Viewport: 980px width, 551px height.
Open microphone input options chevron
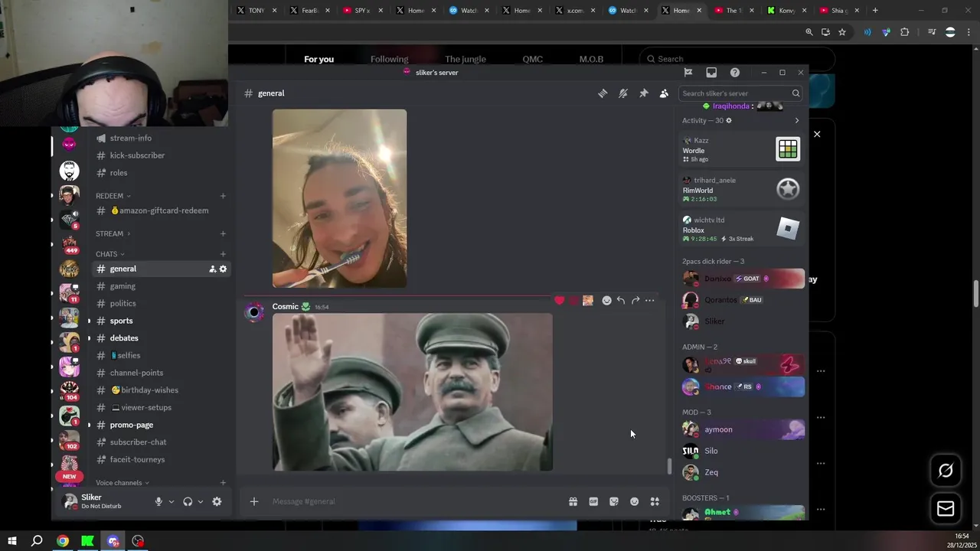(x=171, y=501)
